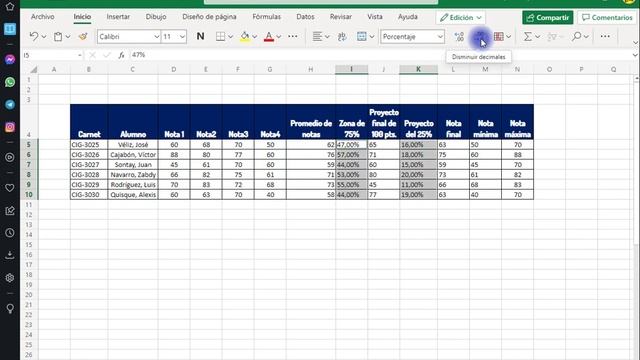640x360 pixels.
Task: Select row 10 header
Action: [x=29, y=195]
